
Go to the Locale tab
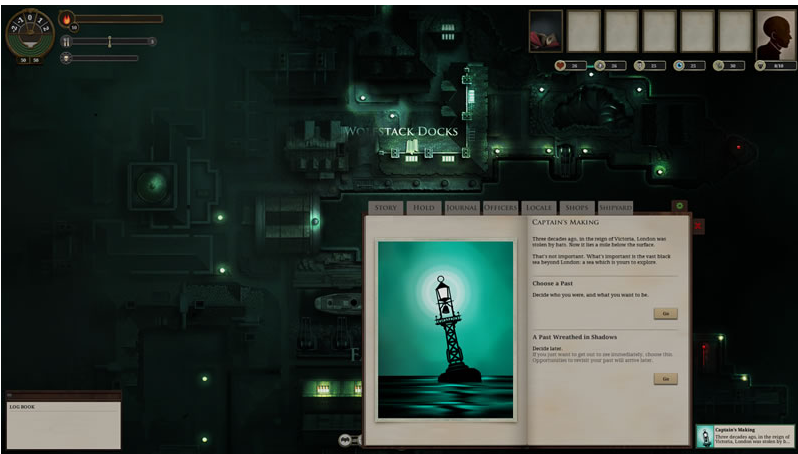[538, 208]
